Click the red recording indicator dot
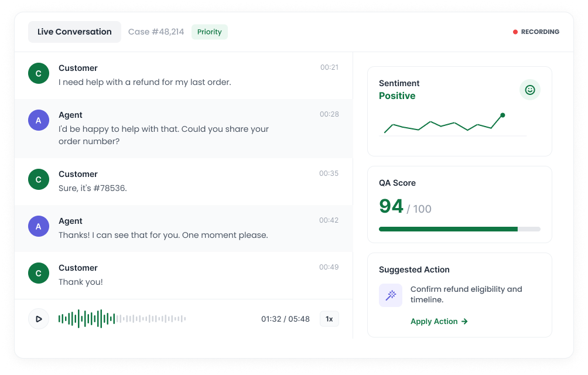The image size is (588, 375). pos(515,32)
